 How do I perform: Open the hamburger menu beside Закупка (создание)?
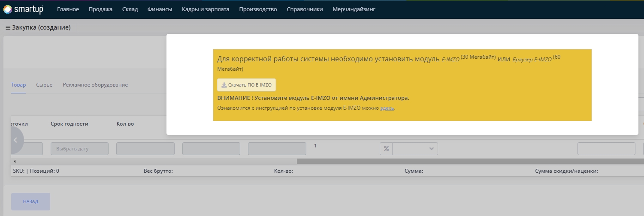8,27
